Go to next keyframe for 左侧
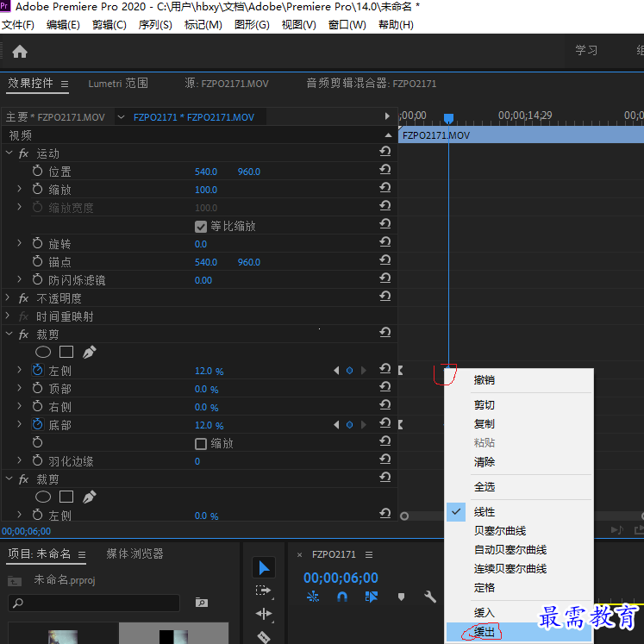The height and width of the screenshot is (644, 644). [x=363, y=371]
